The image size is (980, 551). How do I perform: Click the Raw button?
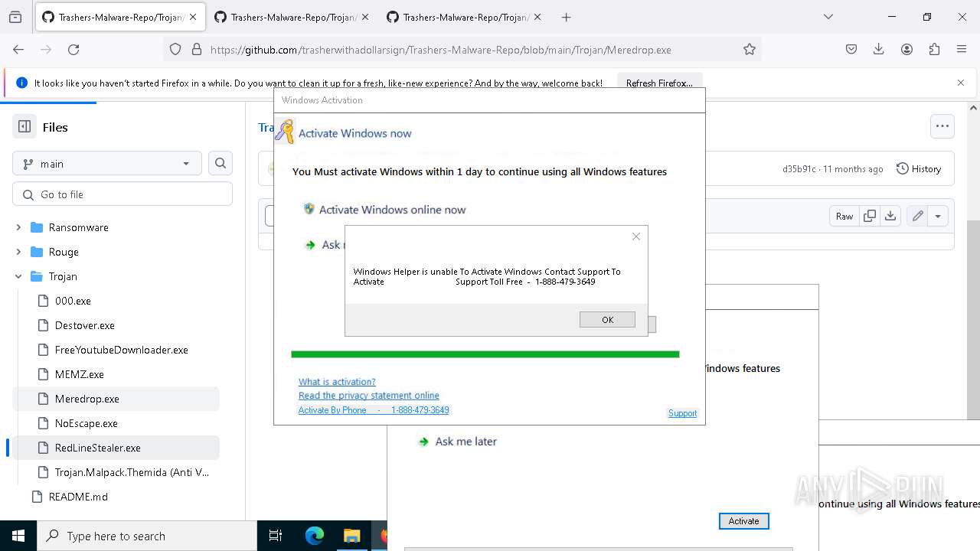coord(844,216)
